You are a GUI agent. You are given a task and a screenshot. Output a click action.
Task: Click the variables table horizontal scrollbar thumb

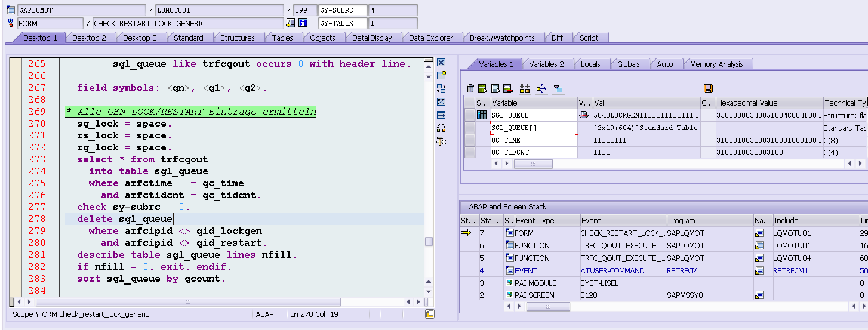click(533, 163)
